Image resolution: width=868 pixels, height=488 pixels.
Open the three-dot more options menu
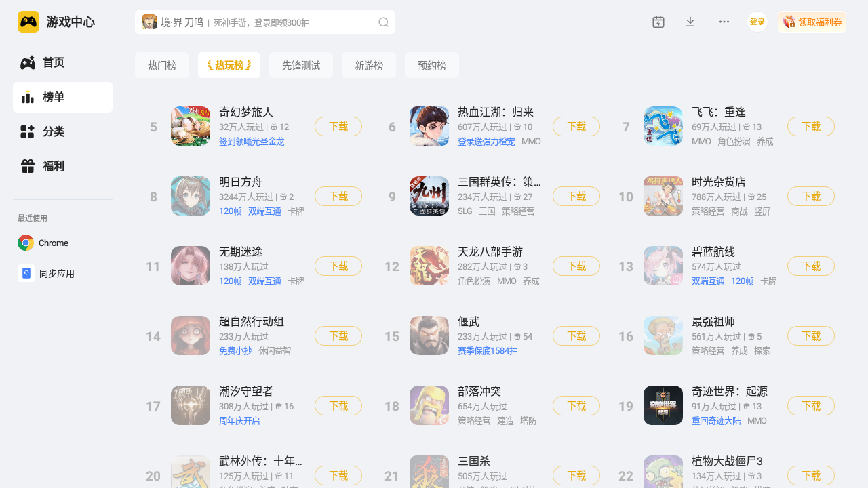pos(724,22)
